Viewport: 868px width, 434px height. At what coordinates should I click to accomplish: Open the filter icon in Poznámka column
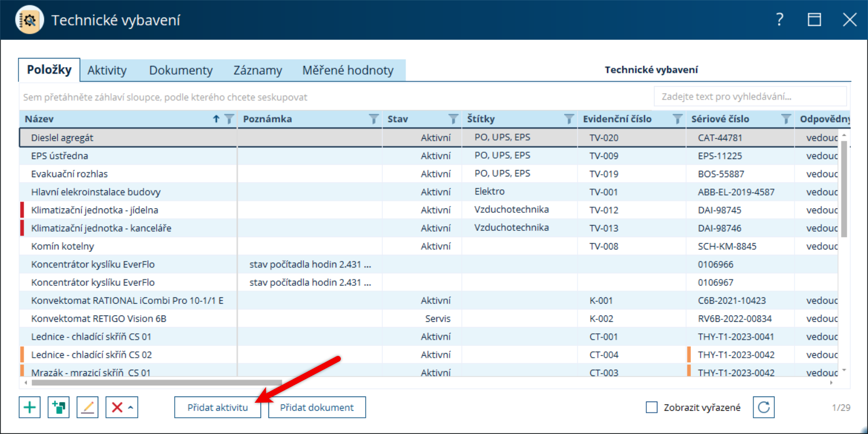click(x=374, y=119)
